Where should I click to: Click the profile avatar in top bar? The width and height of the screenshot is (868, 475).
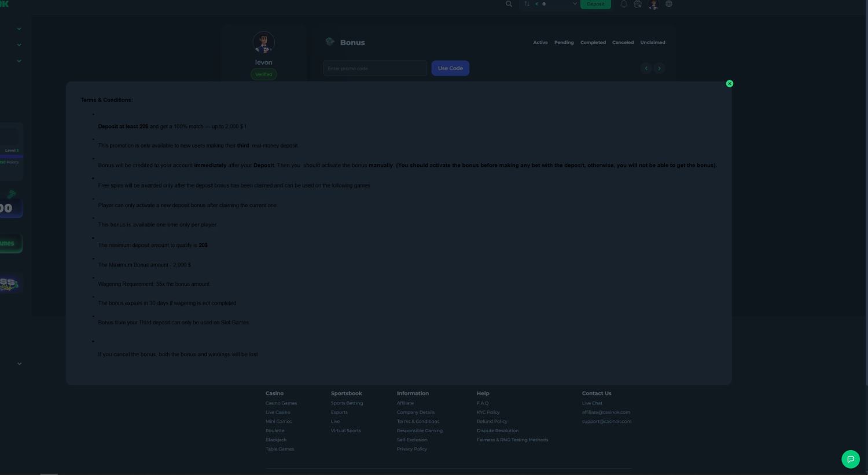click(653, 5)
